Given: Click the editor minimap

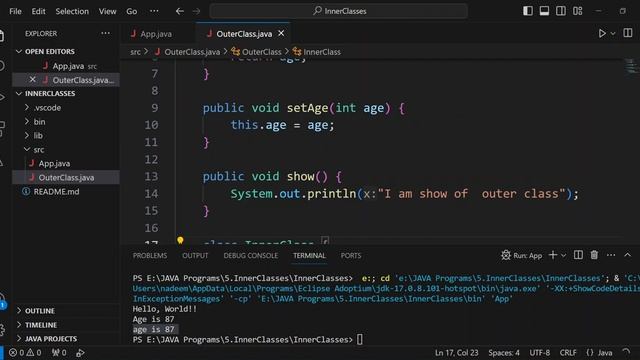Looking at the screenshot, I should pos(631,66).
